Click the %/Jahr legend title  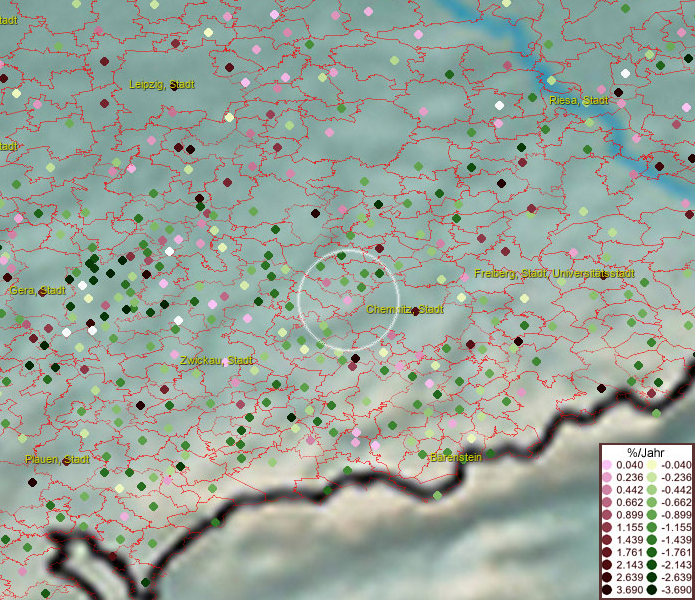tap(646, 452)
